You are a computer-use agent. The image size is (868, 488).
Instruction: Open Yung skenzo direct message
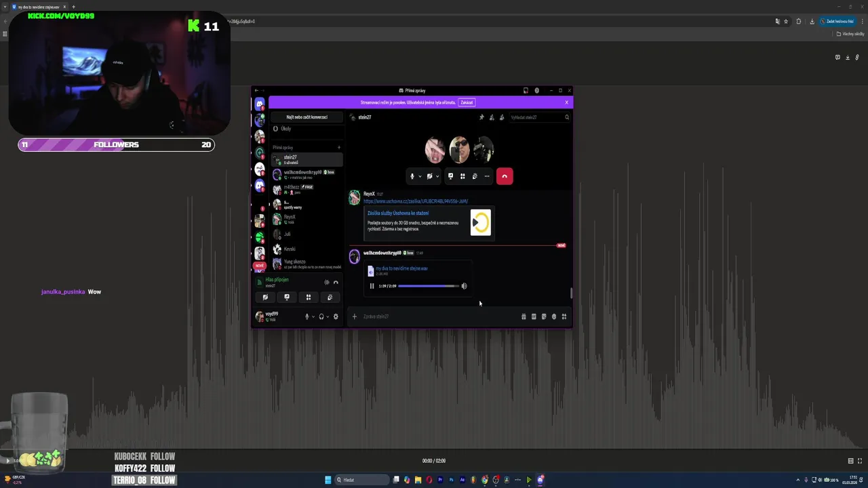click(x=307, y=264)
